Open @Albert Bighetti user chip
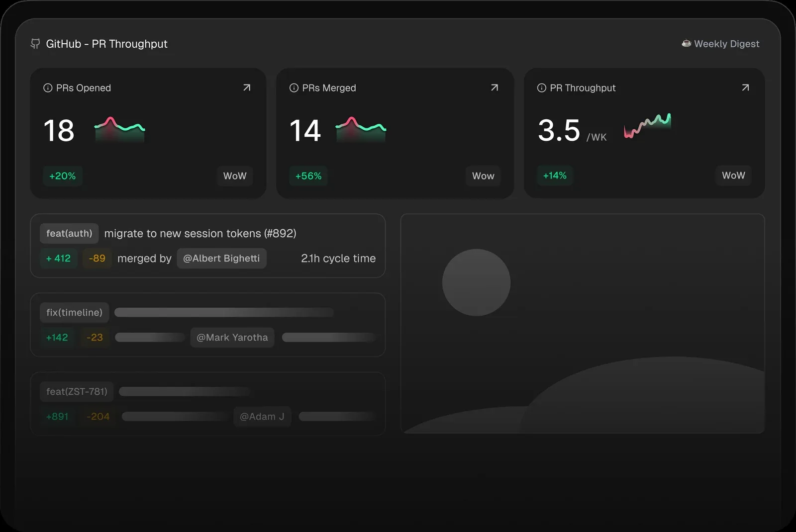 [221, 258]
